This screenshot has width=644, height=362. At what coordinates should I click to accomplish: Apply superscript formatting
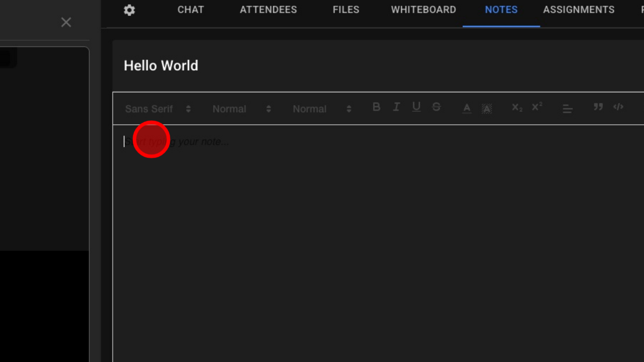(537, 107)
